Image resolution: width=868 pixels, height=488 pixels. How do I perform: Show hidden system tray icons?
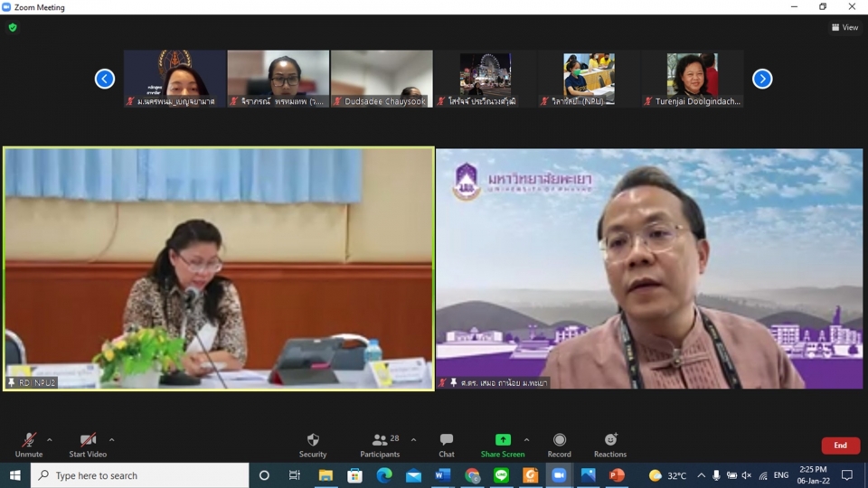(x=702, y=475)
